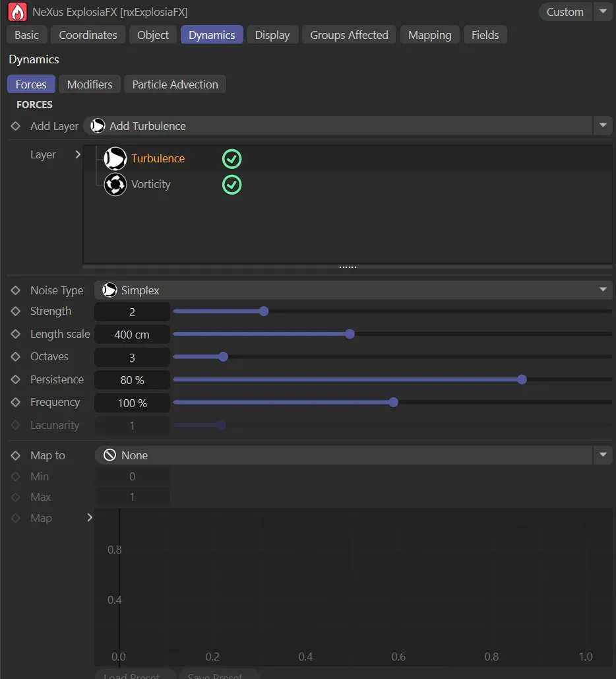Click the Particle Advection button
This screenshot has height=679, width=616.
175,84
